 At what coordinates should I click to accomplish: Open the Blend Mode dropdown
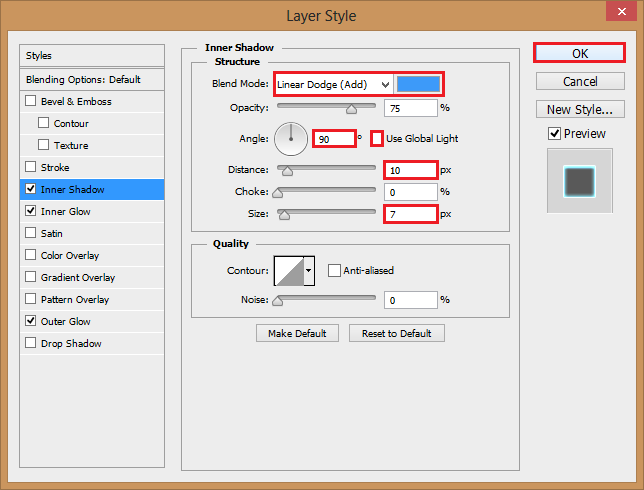[333, 84]
